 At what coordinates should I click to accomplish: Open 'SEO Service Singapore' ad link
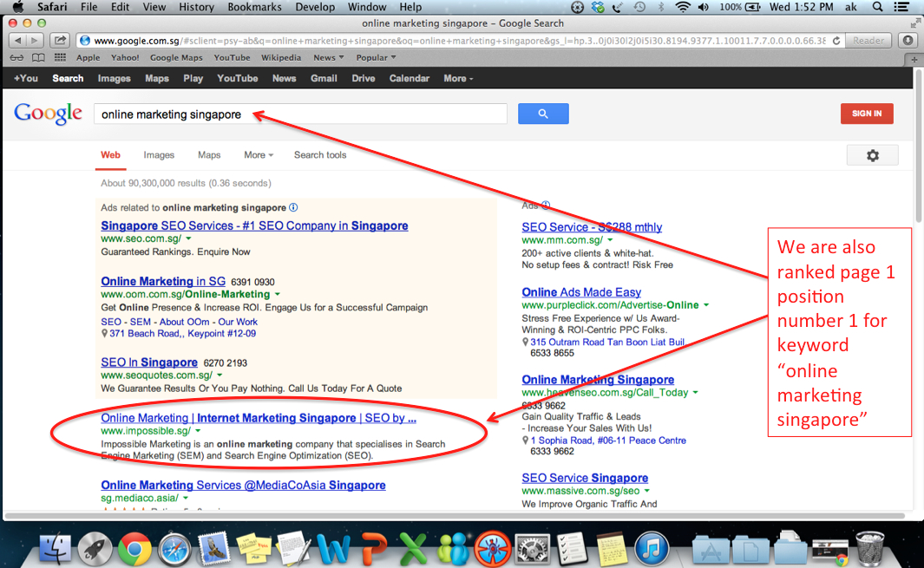585,478
